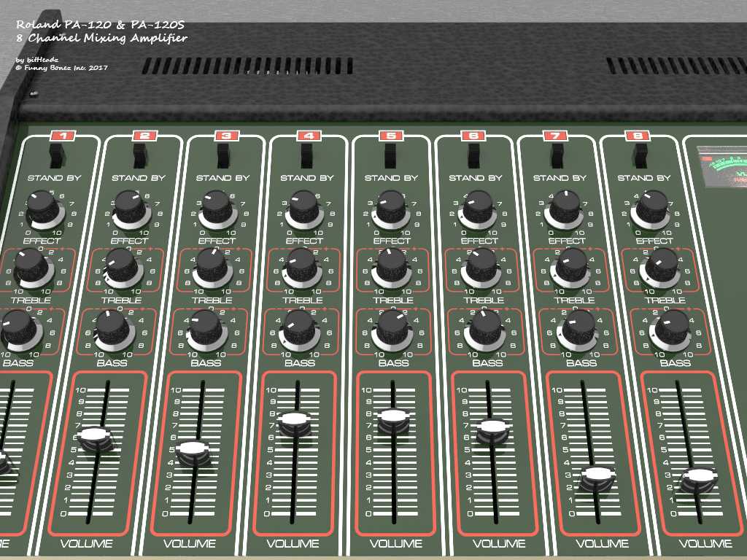Click the STAND BY label on channel 4
Viewport: 747px width, 560px height.
307,178
